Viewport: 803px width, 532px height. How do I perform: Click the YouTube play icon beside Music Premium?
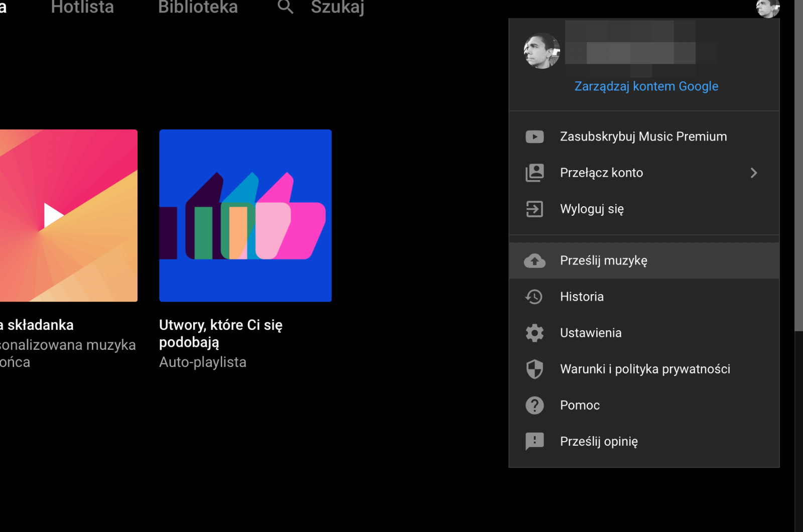pos(534,137)
